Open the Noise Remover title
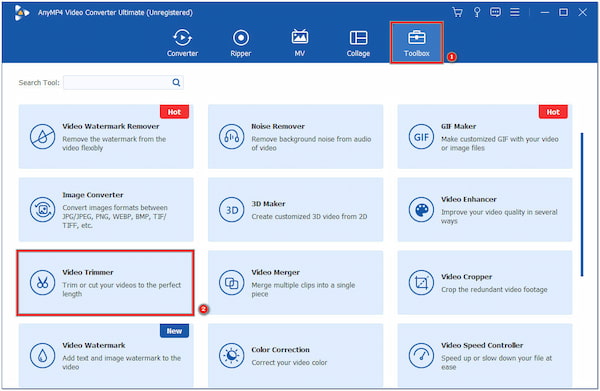The image size is (600, 391). (x=278, y=126)
